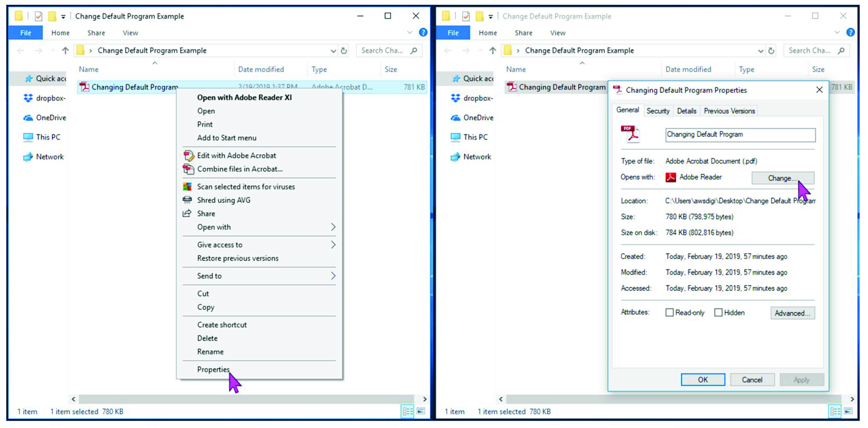This screenshot has height=428, width=868.
Task: Scan selected items for viruses with AVG
Action: pos(246,186)
